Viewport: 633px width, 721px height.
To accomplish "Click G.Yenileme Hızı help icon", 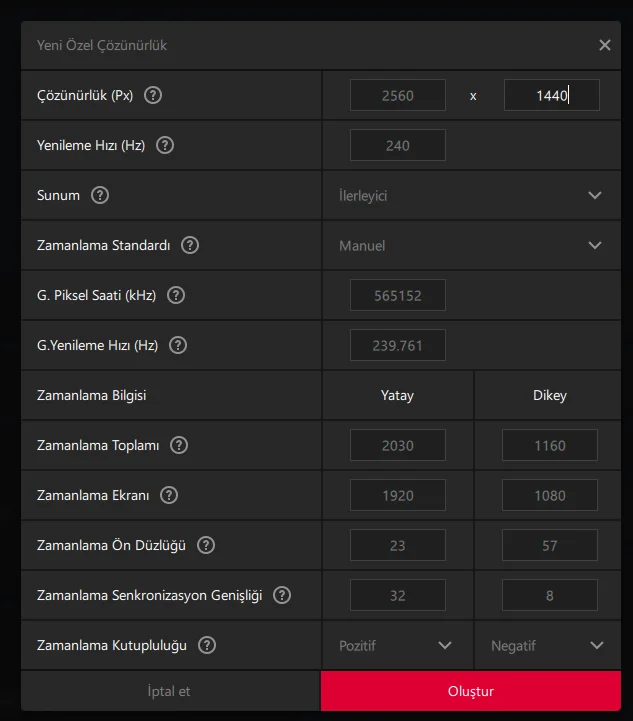I will 178,346.
